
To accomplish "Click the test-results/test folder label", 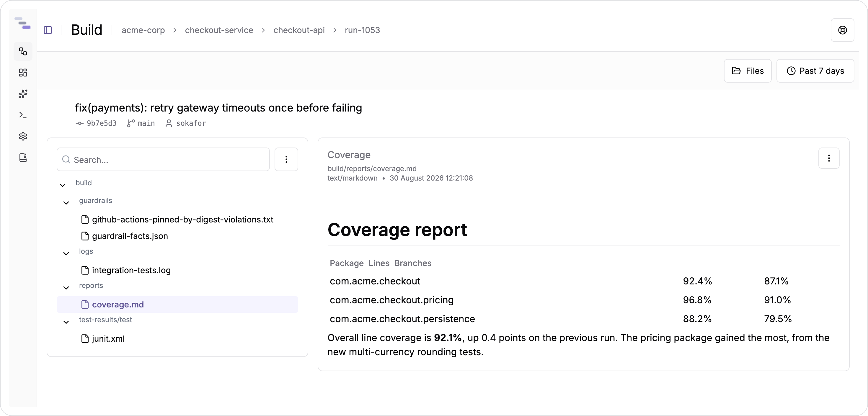I will click(x=105, y=320).
